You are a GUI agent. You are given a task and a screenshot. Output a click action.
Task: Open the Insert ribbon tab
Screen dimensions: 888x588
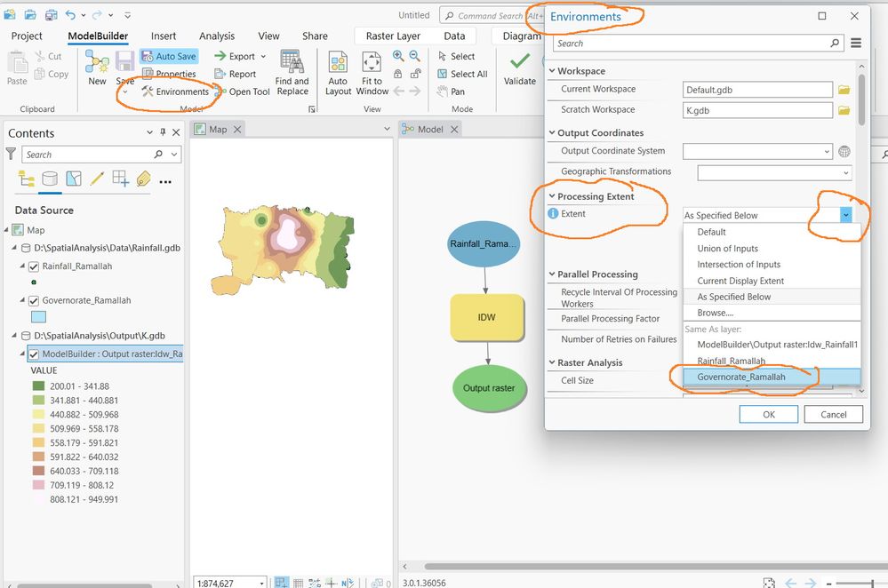point(163,36)
